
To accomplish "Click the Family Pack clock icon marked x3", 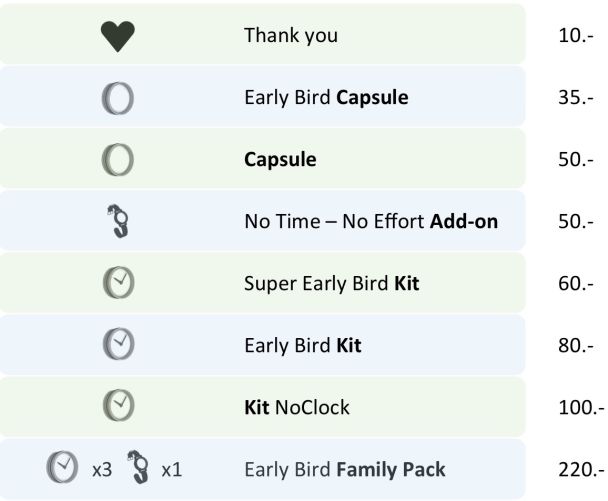I will tap(62, 467).
